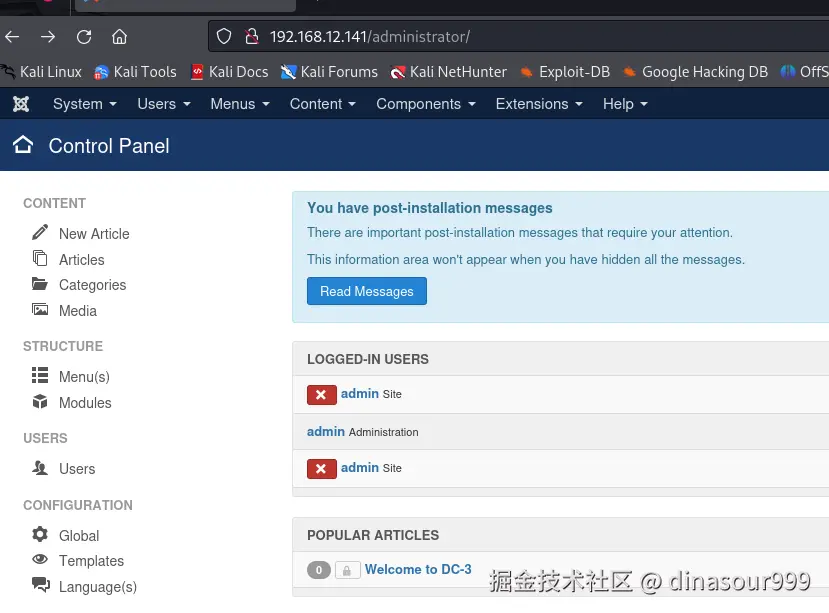Open Google Hacking DB bookmark

click(695, 72)
